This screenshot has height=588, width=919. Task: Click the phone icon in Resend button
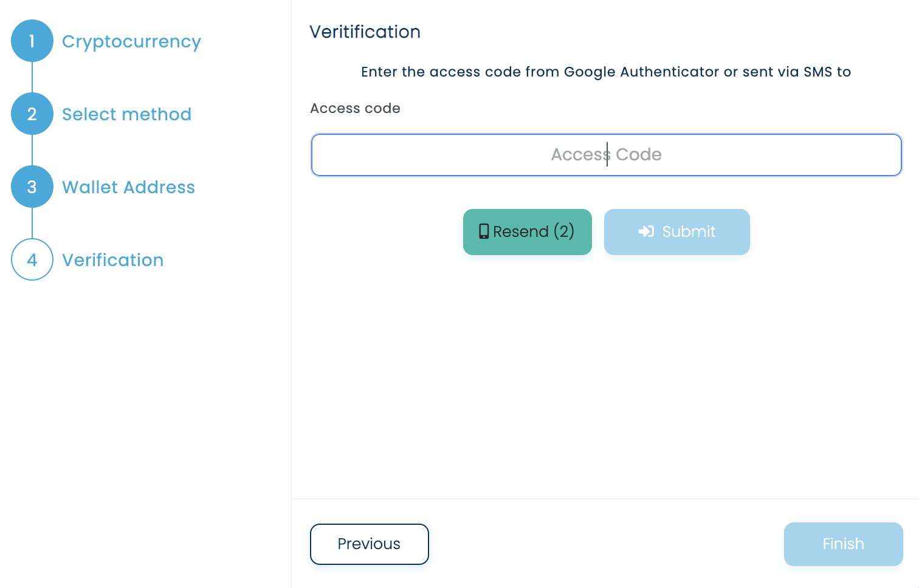[484, 231]
